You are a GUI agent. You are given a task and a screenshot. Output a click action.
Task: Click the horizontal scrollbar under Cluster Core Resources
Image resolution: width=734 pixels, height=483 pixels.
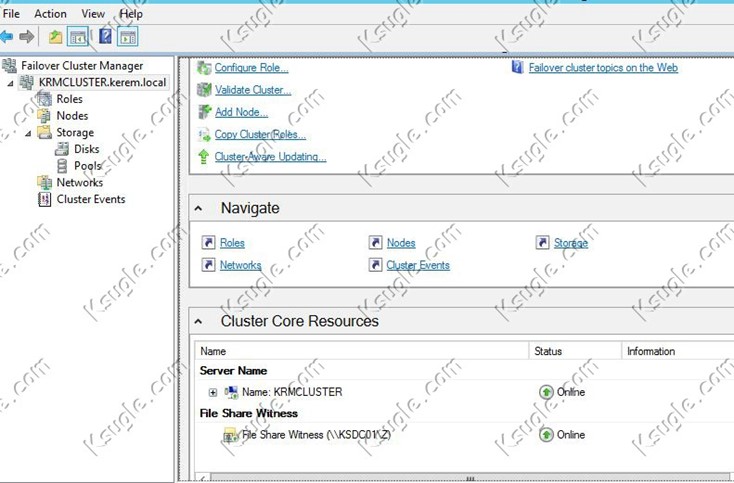(468, 478)
